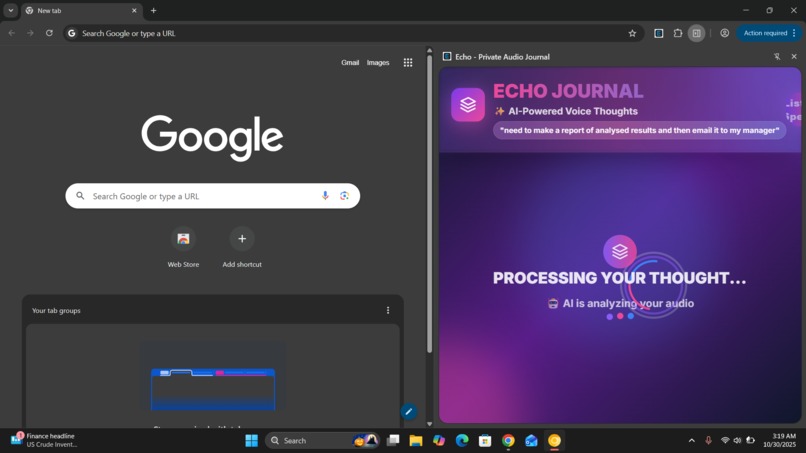Open the Finance headline news widget
The image size is (806, 453).
tap(44, 440)
